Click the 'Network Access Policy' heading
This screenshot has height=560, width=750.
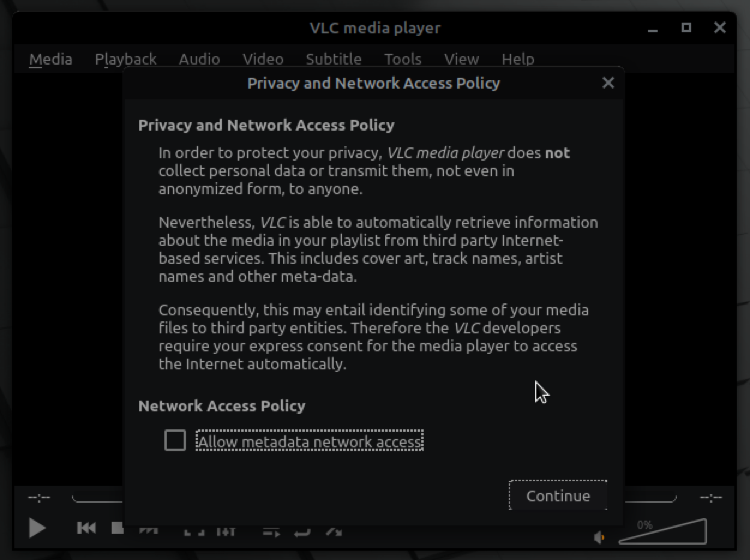point(221,406)
